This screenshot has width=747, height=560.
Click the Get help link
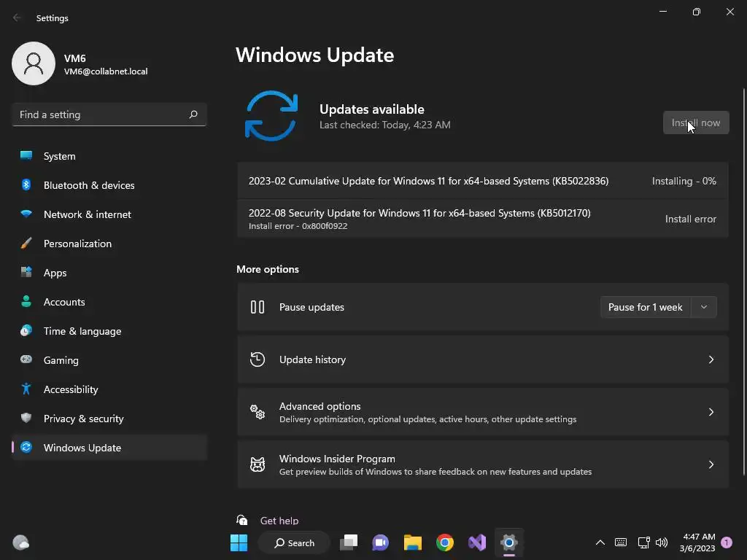click(x=279, y=521)
